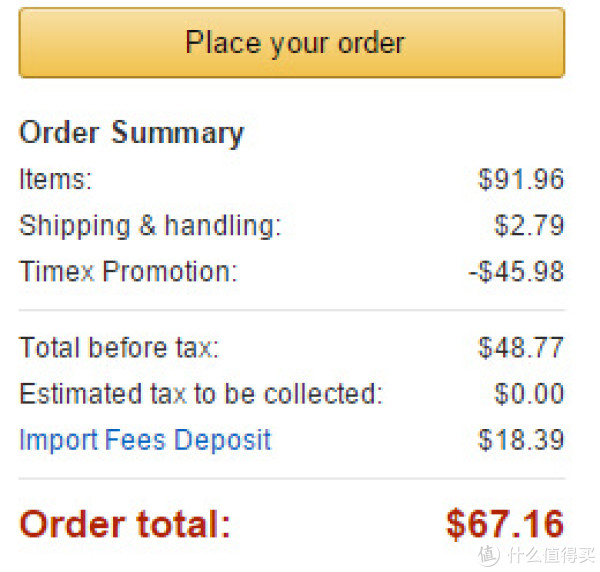Click the divider line above Order total

point(292,479)
